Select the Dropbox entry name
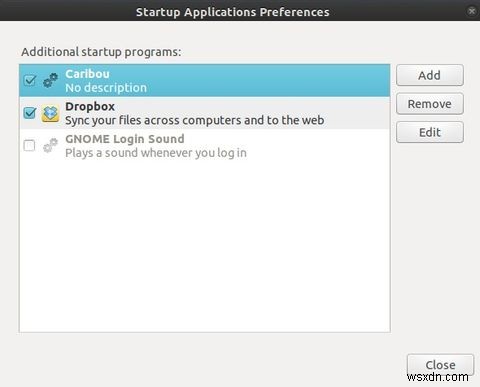 [x=90, y=106]
